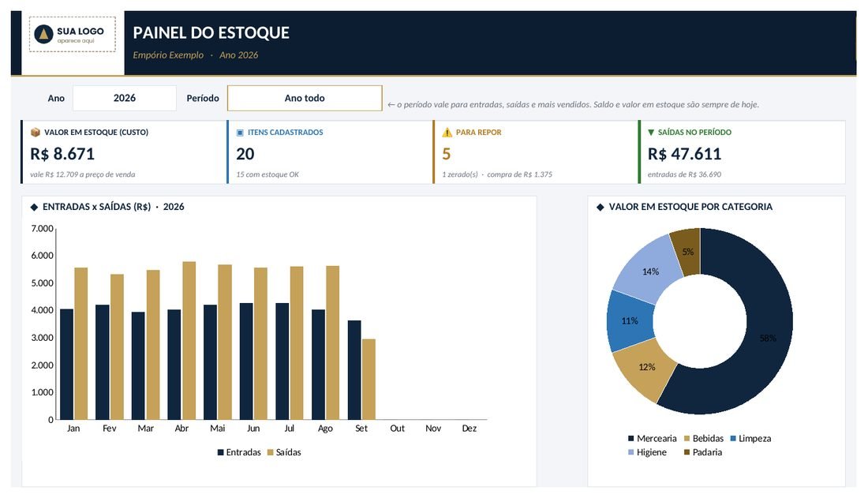Image resolution: width=868 pixels, height=498 pixels.
Task: Click the Bebidas legend swatch
Action: [x=687, y=439]
